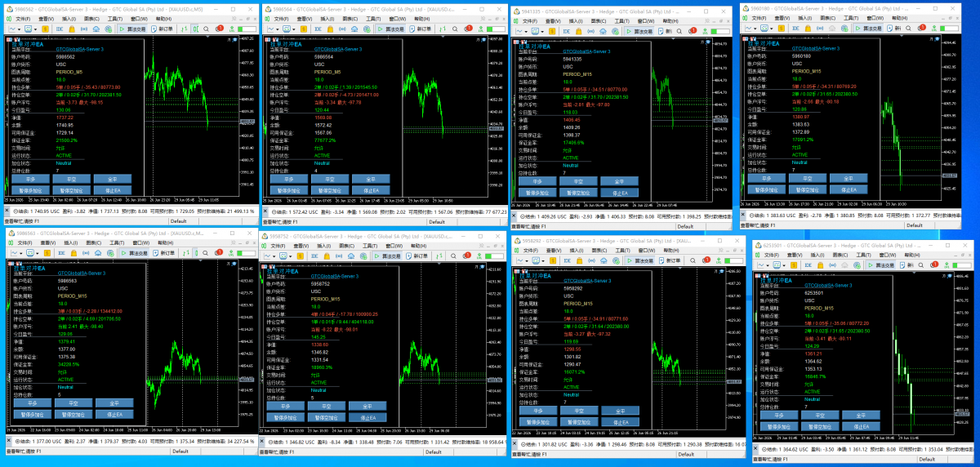Toggle 算法交易 algo trading in window 5960180
The width and height of the screenshot is (980, 467).
click(868, 29)
